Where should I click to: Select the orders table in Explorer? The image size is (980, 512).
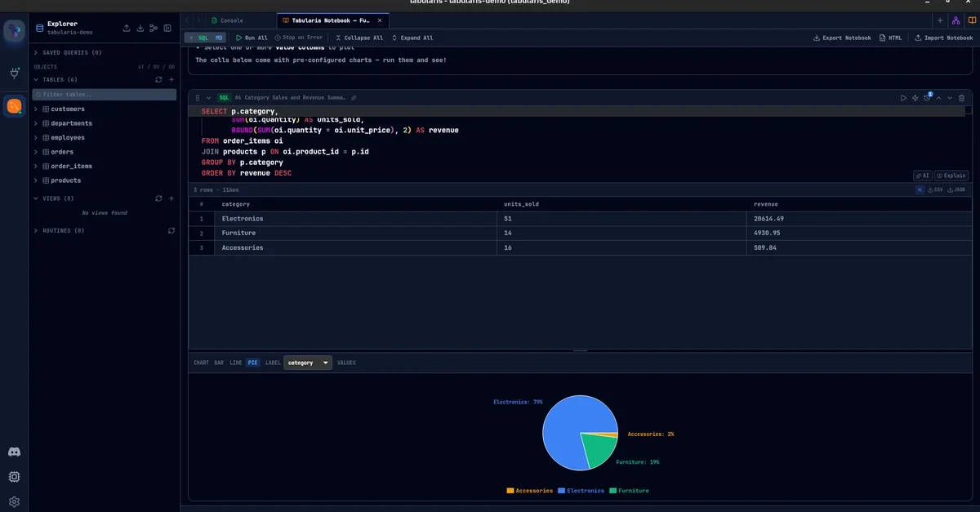click(62, 152)
